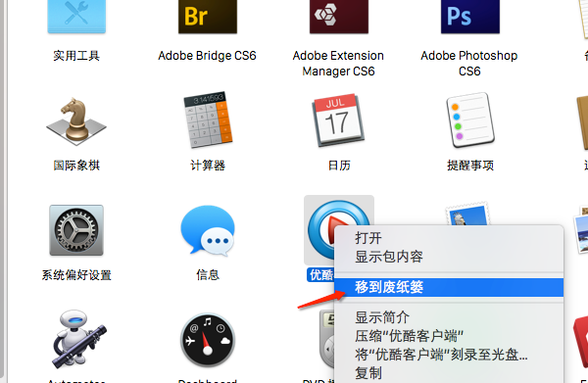Select the 信息 messages icon
588x383 pixels.
coord(208,230)
